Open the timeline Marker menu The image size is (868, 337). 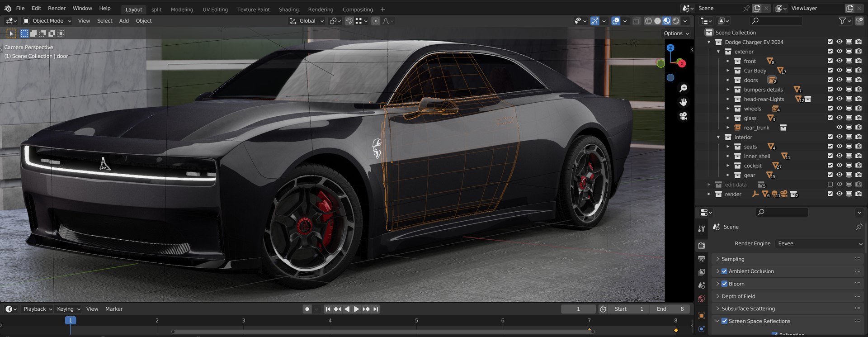[114, 309]
